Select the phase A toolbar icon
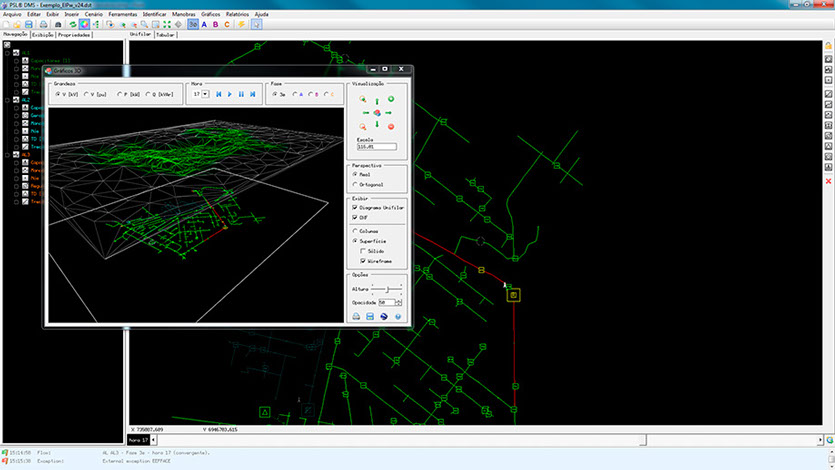835x470 pixels. [x=204, y=24]
